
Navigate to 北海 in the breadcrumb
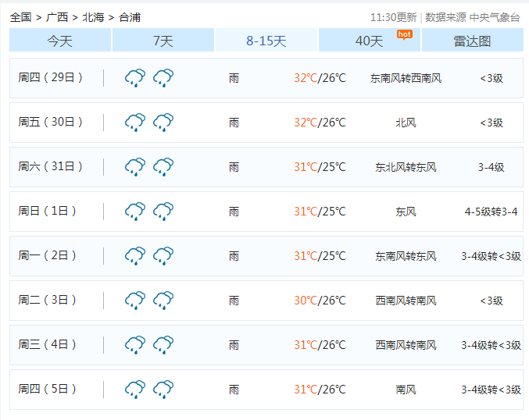[x=93, y=16]
